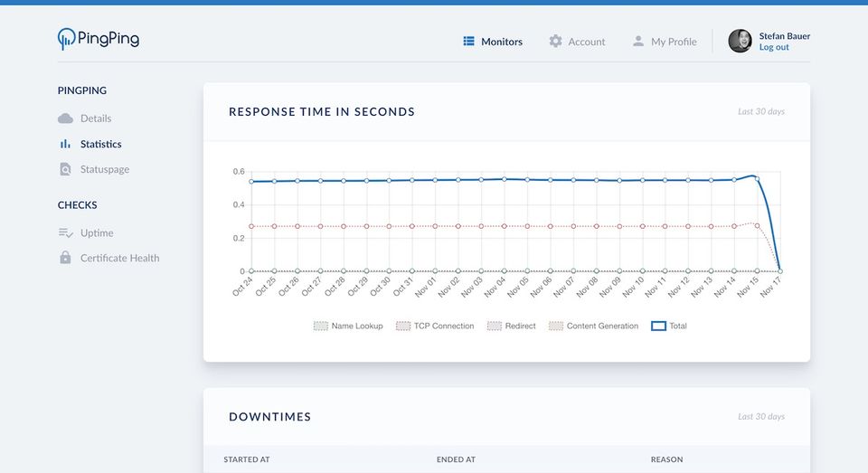This screenshot has width=868, height=473.
Task: Click the Monitors list icon
Action: pyautogui.click(x=468, y=42)
